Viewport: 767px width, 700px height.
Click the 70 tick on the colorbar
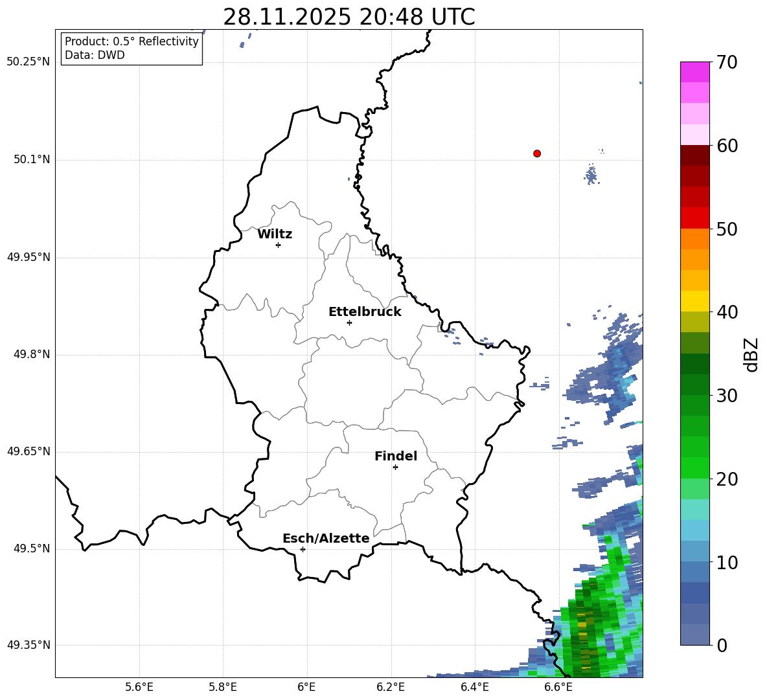[x=727, y=63]
